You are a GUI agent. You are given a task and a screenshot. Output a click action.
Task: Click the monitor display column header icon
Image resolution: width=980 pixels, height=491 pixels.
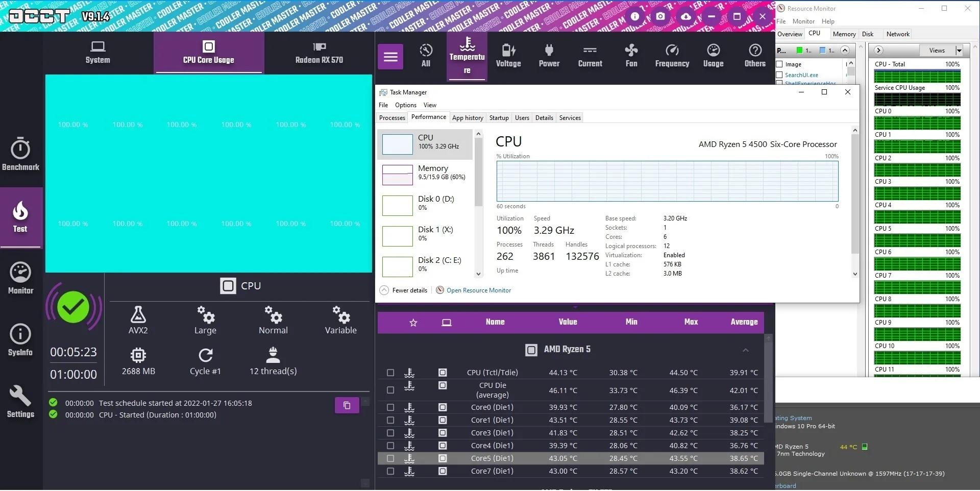(447, 323)
